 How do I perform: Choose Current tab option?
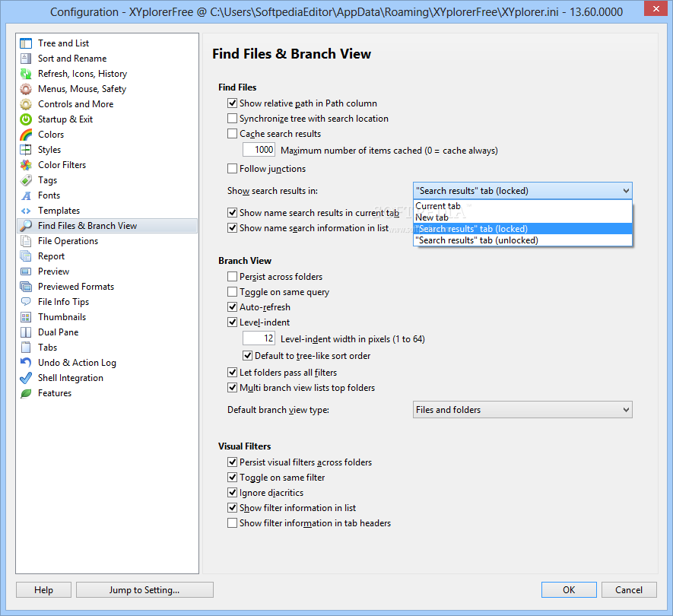(x=522, y=206)
